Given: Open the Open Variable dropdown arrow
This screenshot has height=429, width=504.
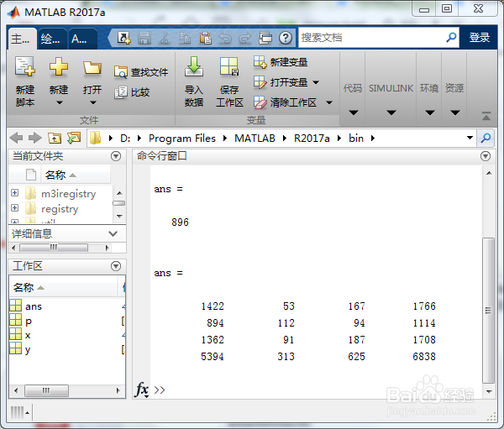Looking at the screenshot, I should [316, 82].
